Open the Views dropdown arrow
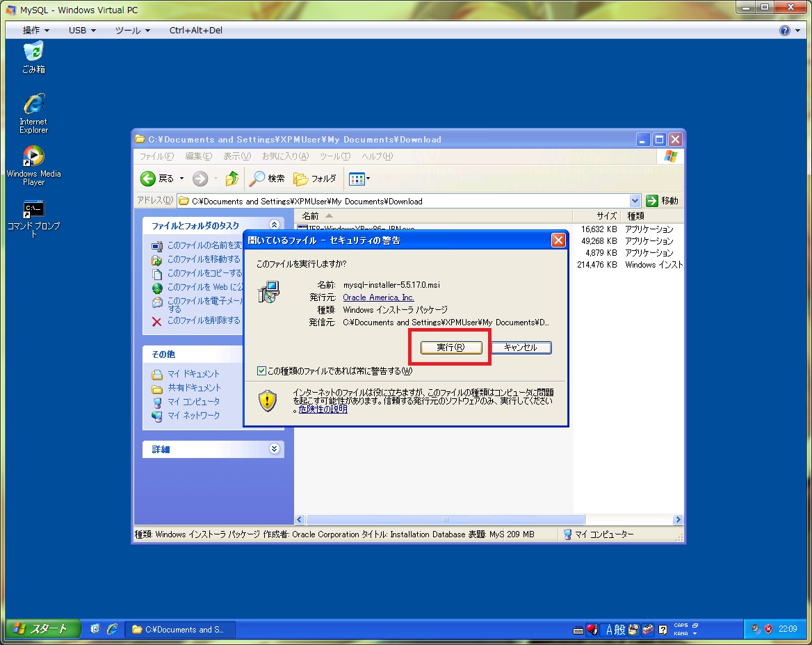Image resolution: width=812 pixels, height=645 pixels. point(368,179)
